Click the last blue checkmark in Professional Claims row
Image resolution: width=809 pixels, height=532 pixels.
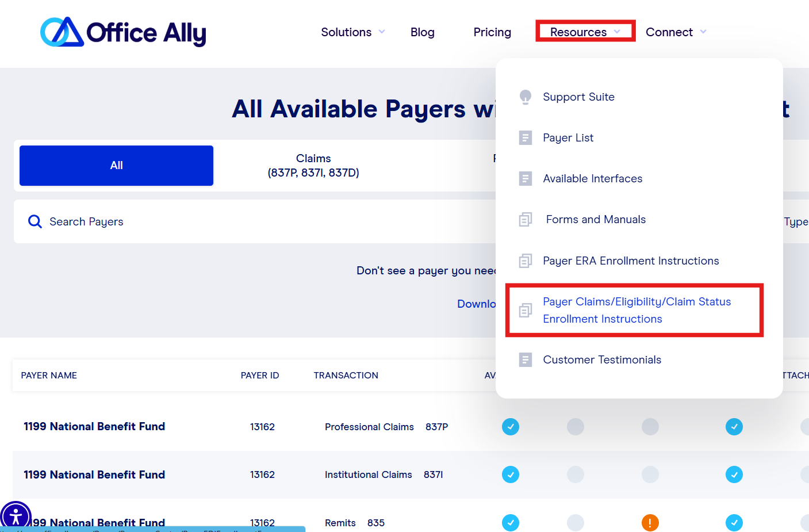pos(734,427)
